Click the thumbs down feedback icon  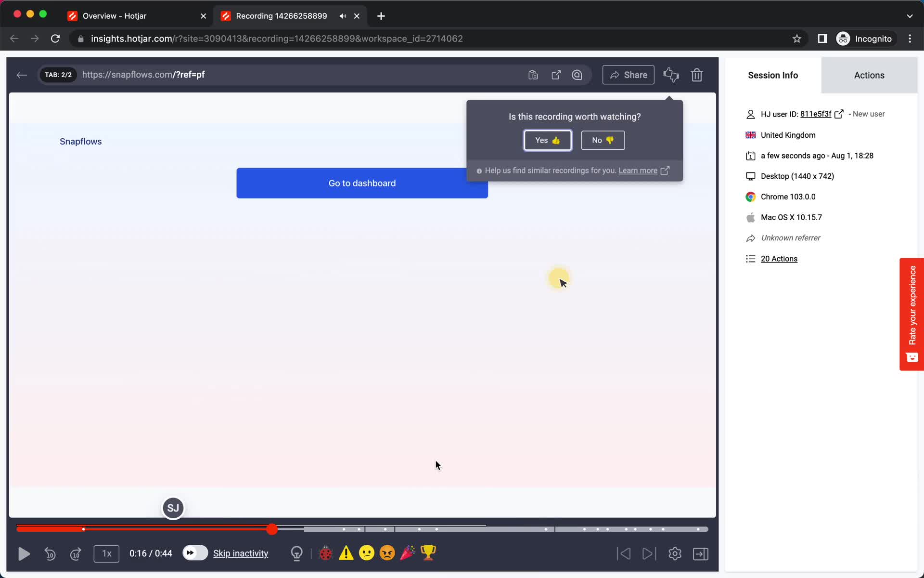(x=674, y=78)
